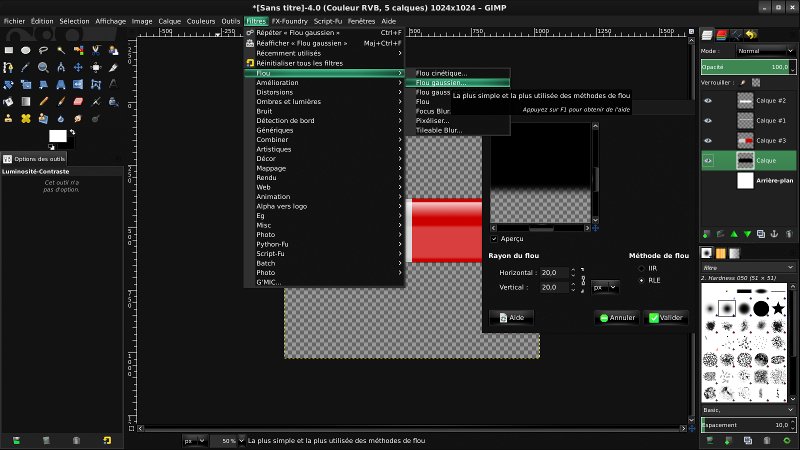The width and height of the screenshot is (800, 450).
Task: Select the Measure compass tool
Action: pos(61,67)
